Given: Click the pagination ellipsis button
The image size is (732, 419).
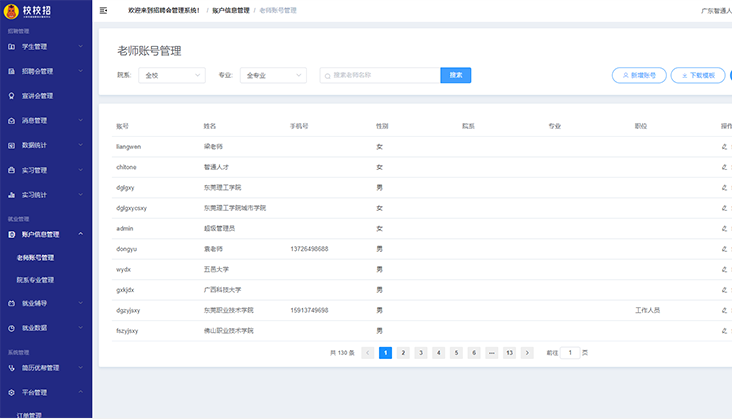Looking at the screenshot, I should pos(492,353).
